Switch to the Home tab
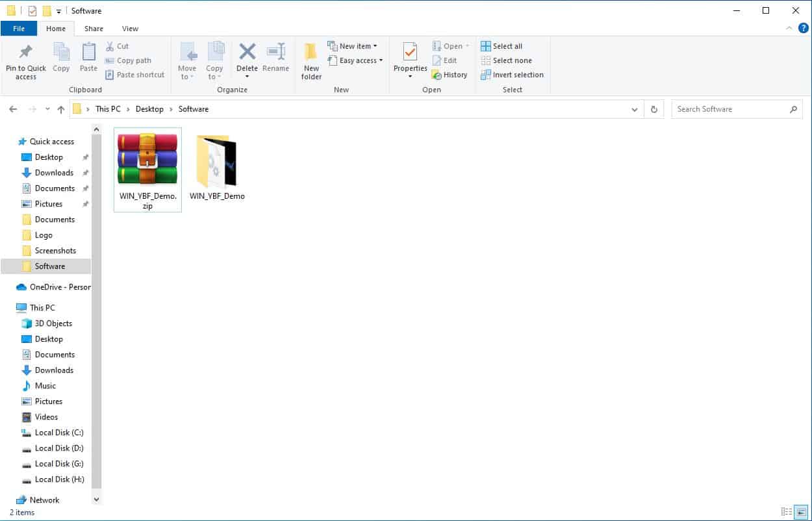 click(x=56, y=29)
